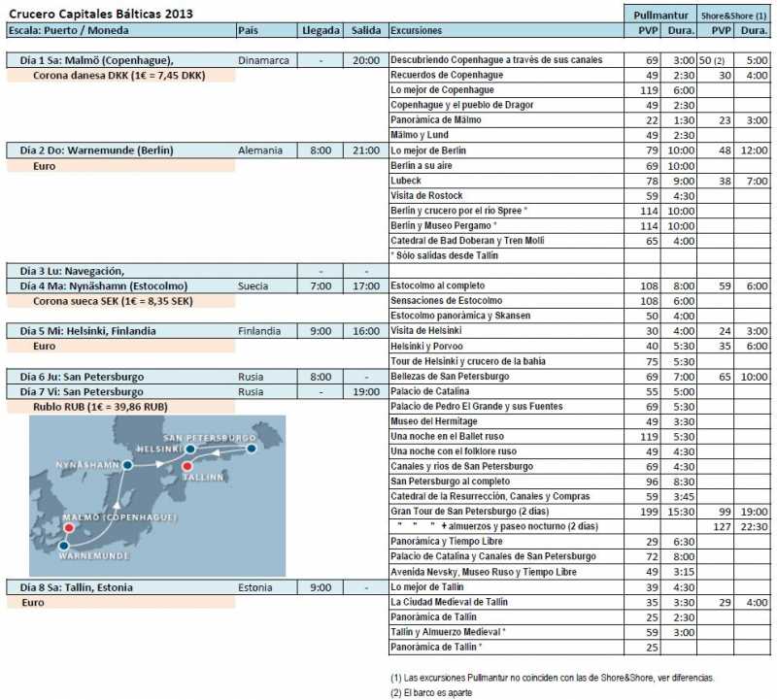777x700 pixels.
Task: Click the Malmö red dot on map
Action: (x=69, y=527)
